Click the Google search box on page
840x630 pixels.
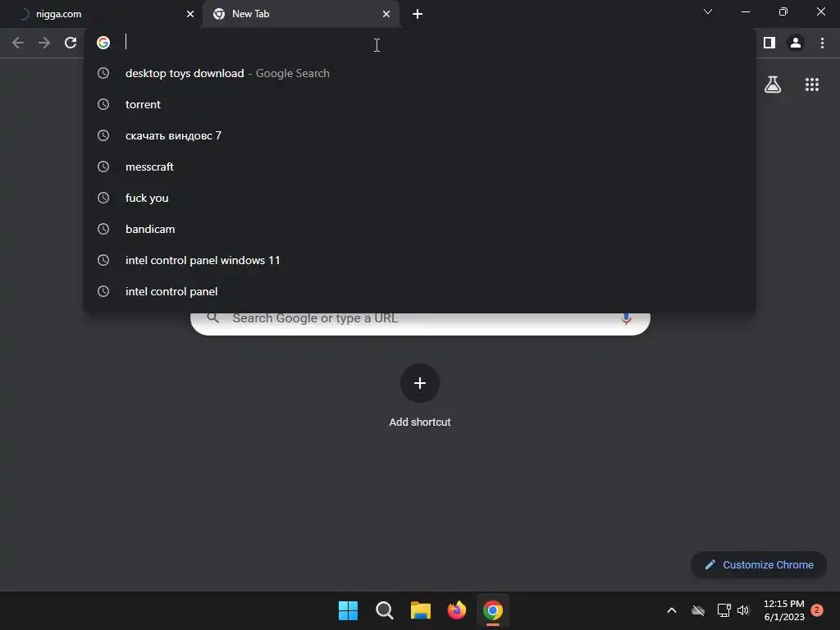[420, 323]
